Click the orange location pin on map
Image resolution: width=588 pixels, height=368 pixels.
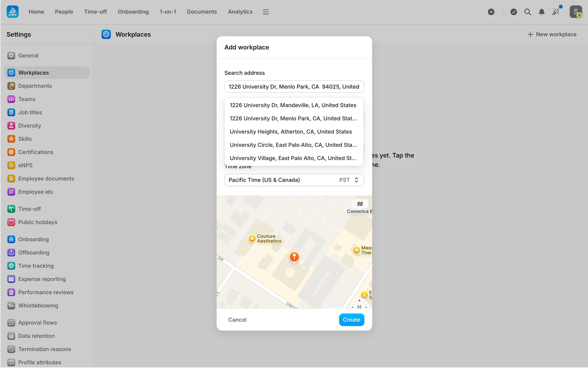pyautogui.click(x=294, y=257)
